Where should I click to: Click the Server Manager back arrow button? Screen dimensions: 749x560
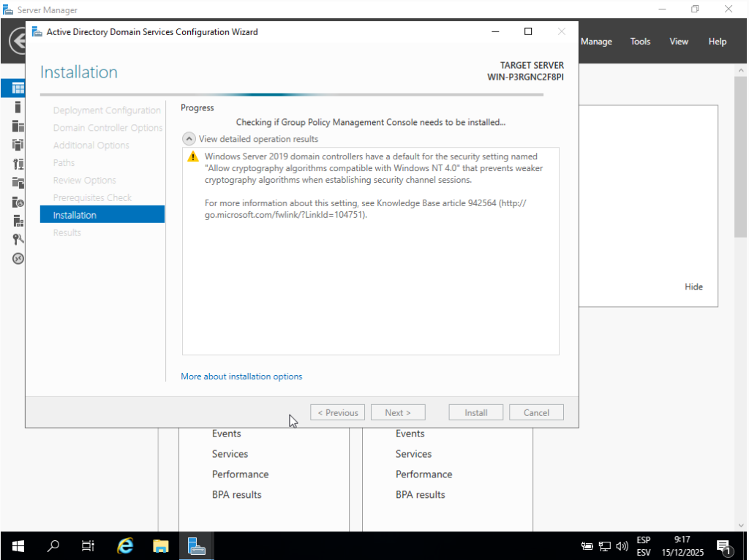pos(16,41)
